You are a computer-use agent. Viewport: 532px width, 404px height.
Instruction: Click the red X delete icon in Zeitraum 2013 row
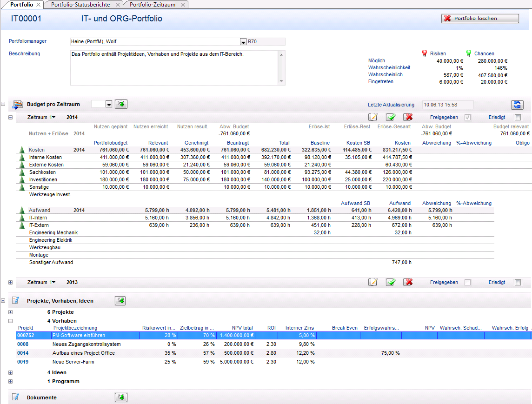coord(408,282)
